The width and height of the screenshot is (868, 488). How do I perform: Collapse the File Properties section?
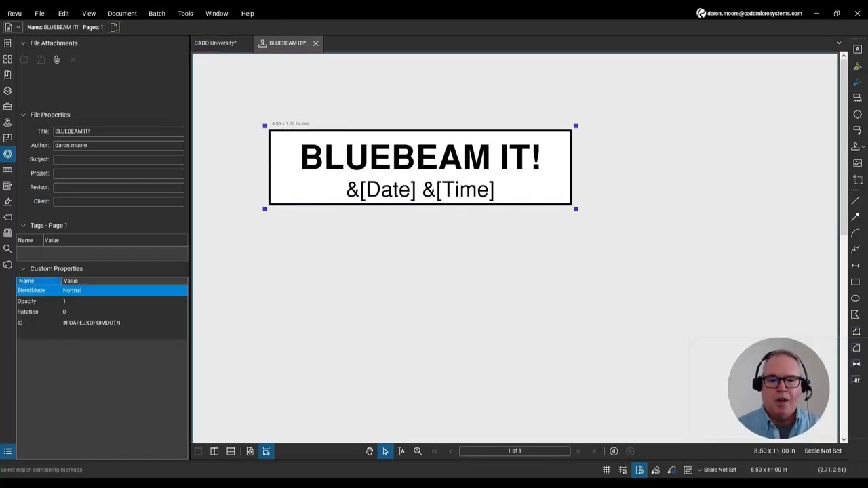23,115
